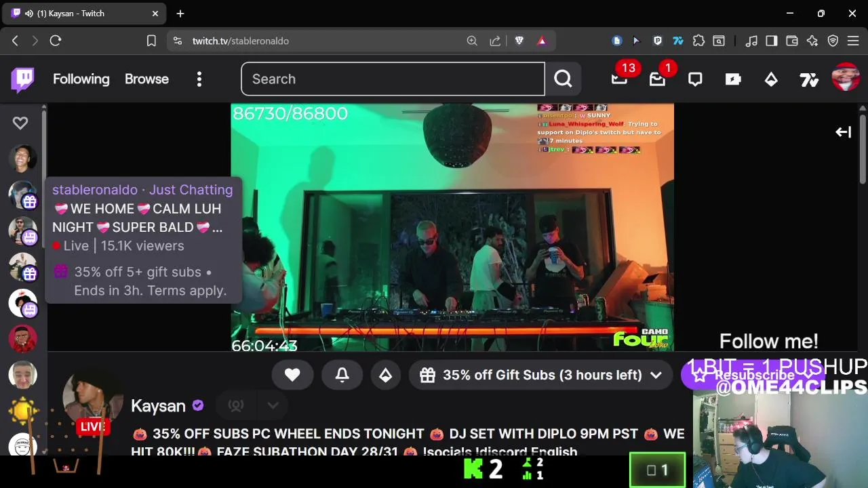This screenshot has height=488, width=868.
Task: Open notifications inbox with 1 badge
Action: tap(657, 79)
